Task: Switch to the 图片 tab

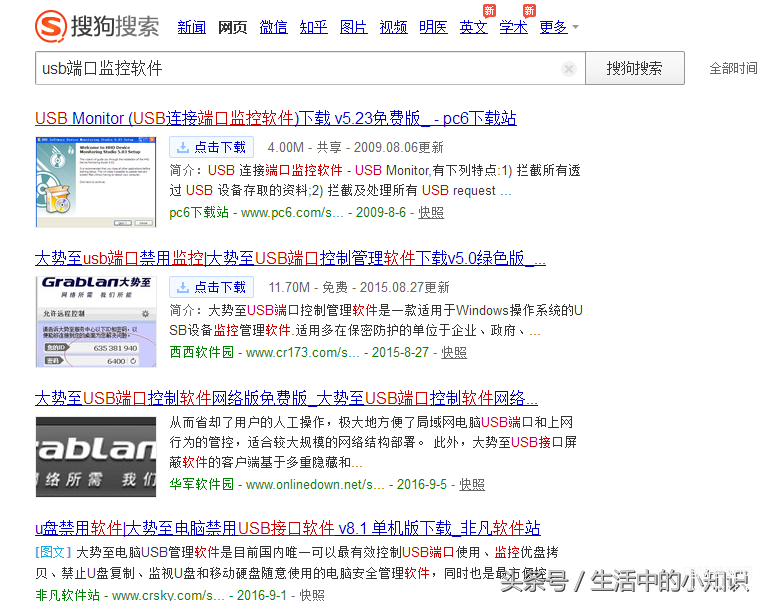Action: pos(354,27)
